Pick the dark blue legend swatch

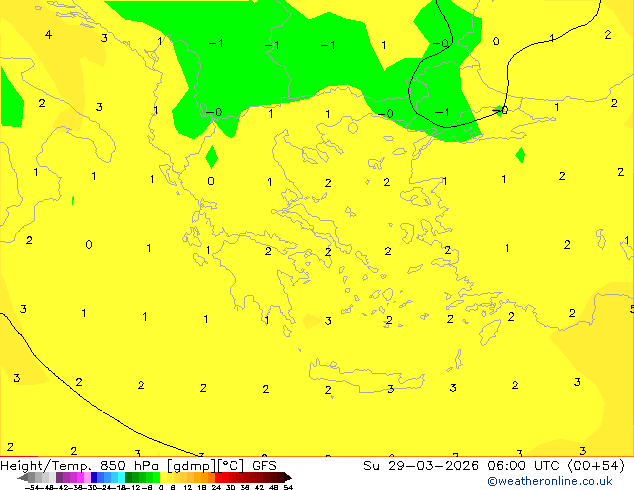(x=94, y=478)
